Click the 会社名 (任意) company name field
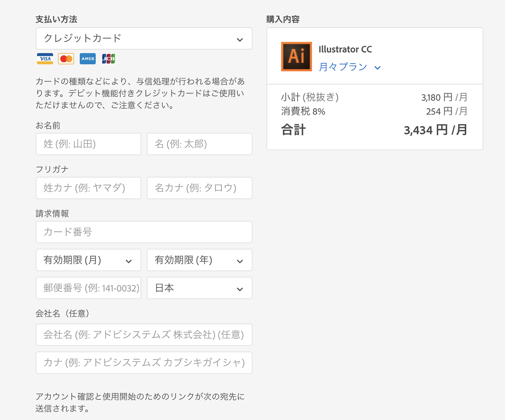This screenshot has height=420, width=505. point(144,335)
